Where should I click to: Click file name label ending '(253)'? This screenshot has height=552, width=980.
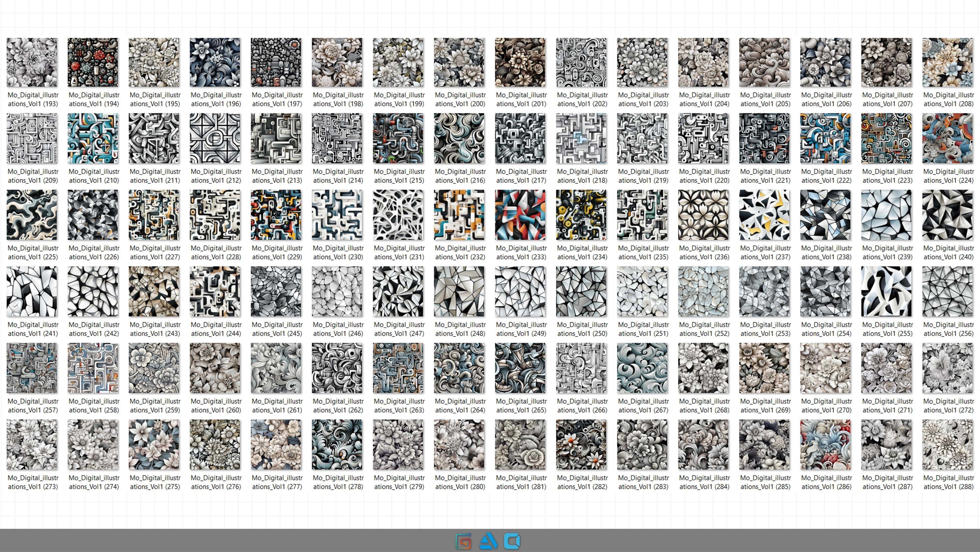(765, 329)
